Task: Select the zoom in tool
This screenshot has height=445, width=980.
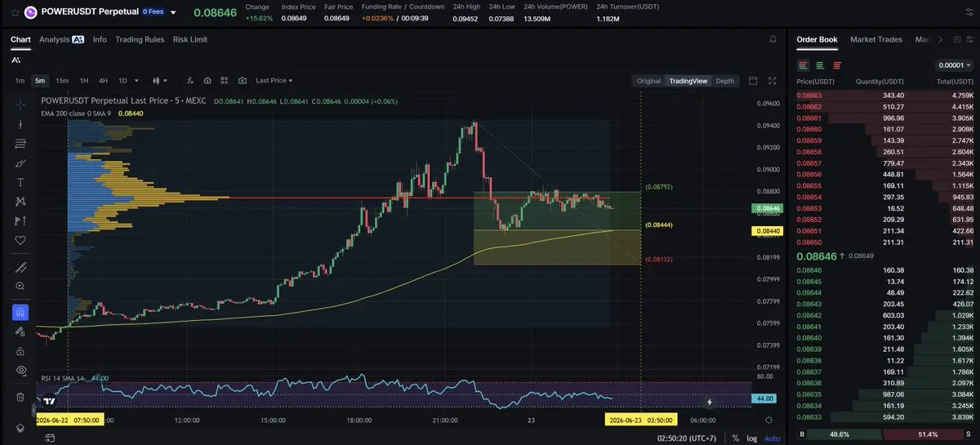Action: click(x=20, y=287)
